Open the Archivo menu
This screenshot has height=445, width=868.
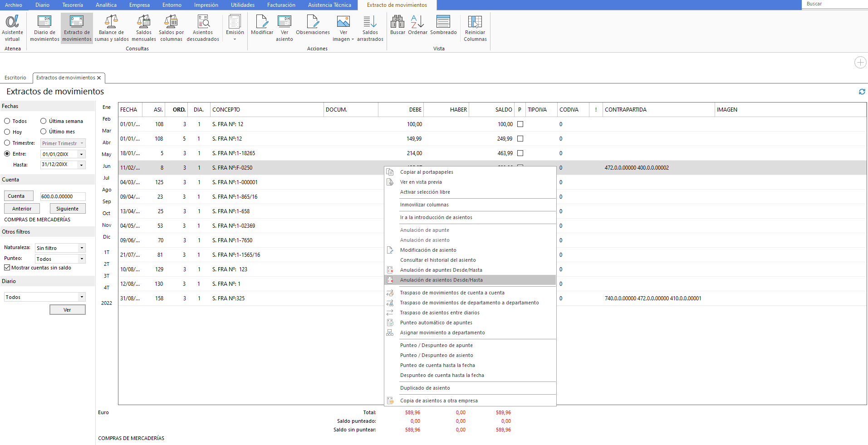tap(14, 5)
